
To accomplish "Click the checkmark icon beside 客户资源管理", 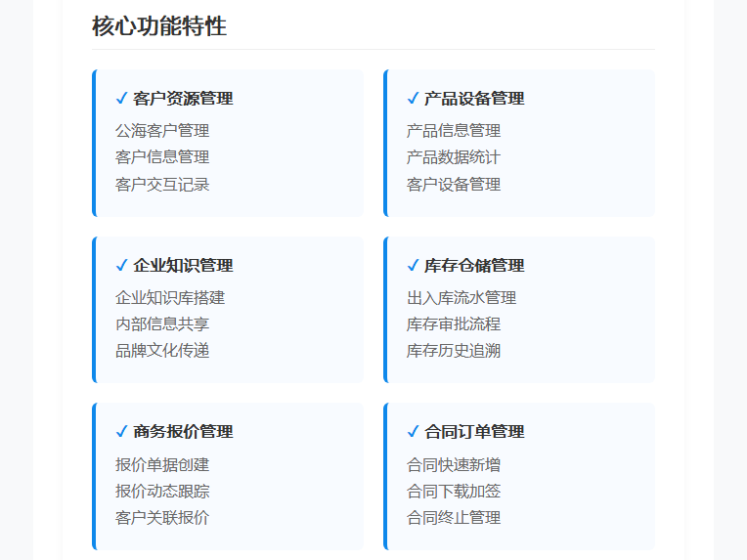I will [x=122, y=98].
